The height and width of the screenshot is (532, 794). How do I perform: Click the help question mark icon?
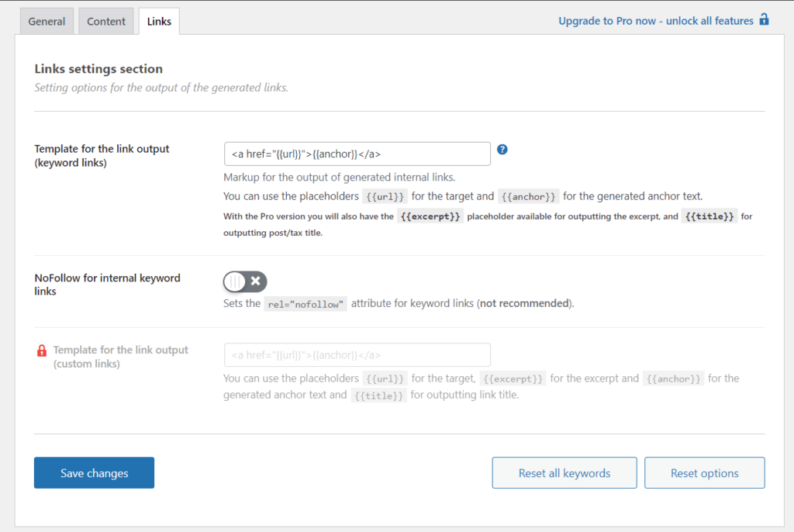point(502,149)
